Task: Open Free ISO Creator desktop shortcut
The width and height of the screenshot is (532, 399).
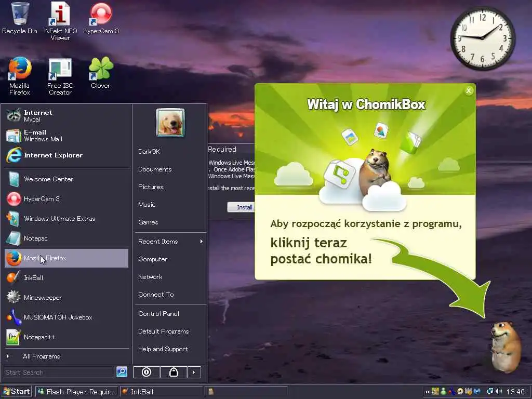Action: [60, 76]
